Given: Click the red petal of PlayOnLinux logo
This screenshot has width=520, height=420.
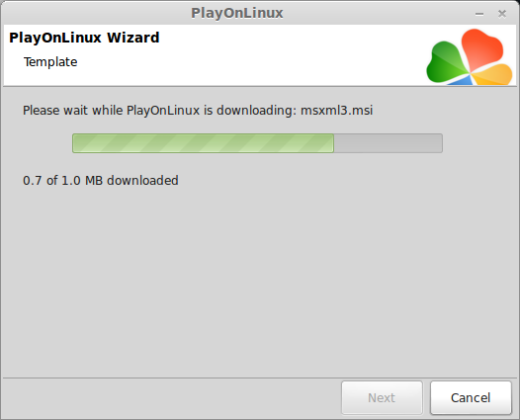Looking at the screenshot, I should pyautogui.click(x=482, y=48).
